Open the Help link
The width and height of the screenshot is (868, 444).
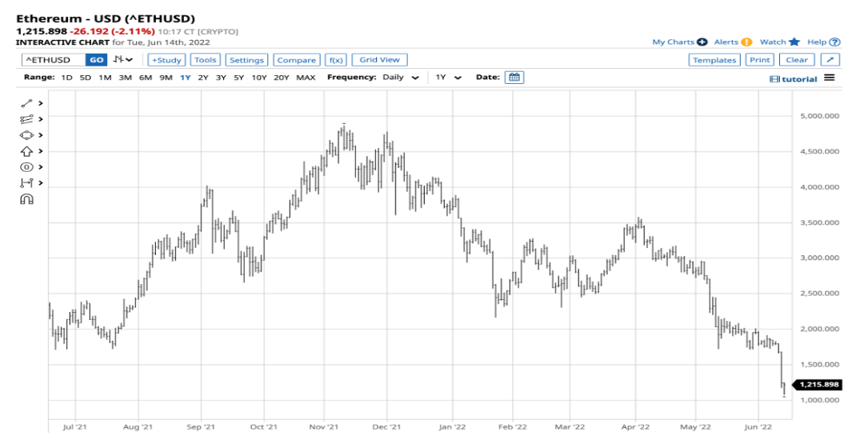[x=817, y=42]
